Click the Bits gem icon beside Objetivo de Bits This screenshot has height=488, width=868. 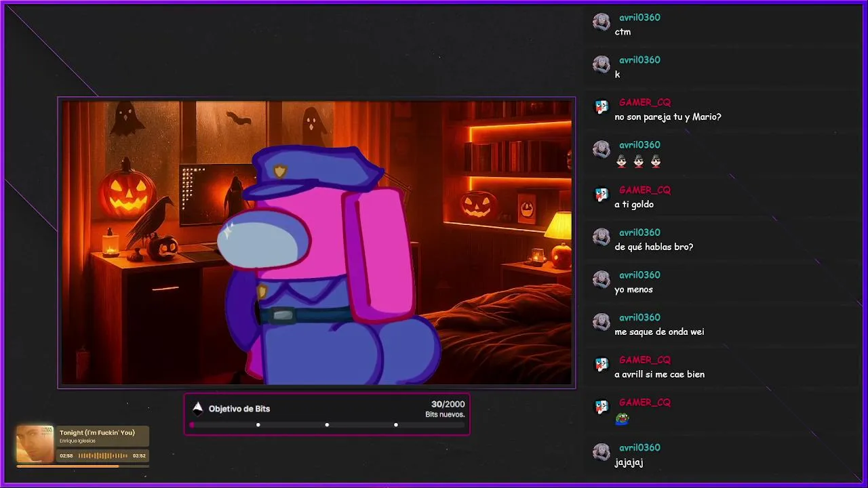(x=198, y=408)
